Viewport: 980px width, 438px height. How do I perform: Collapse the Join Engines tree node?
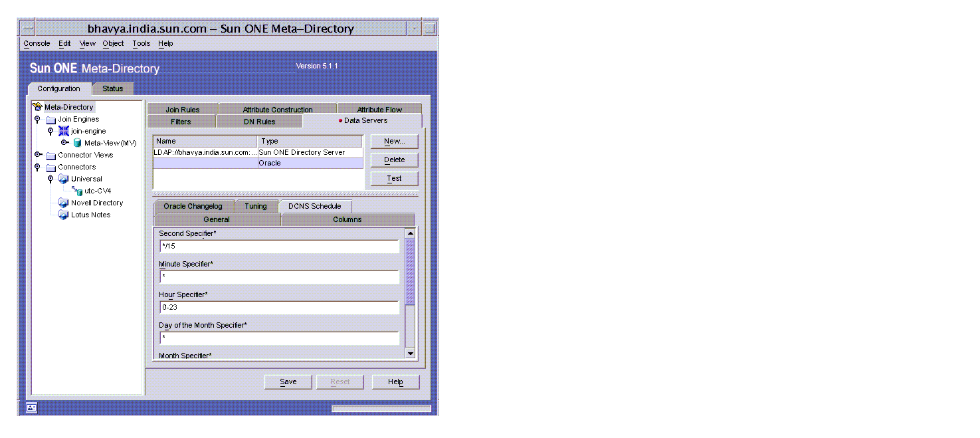[x=37, y=119]
